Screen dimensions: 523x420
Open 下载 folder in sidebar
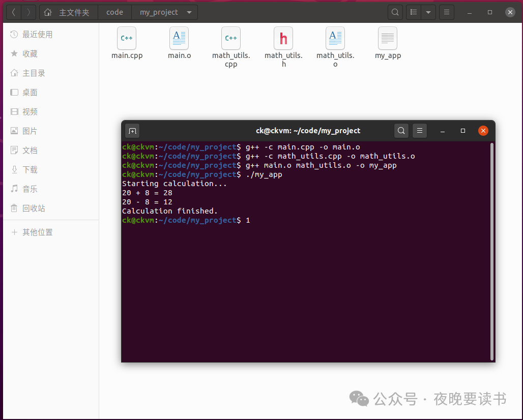tap(51, 170)
